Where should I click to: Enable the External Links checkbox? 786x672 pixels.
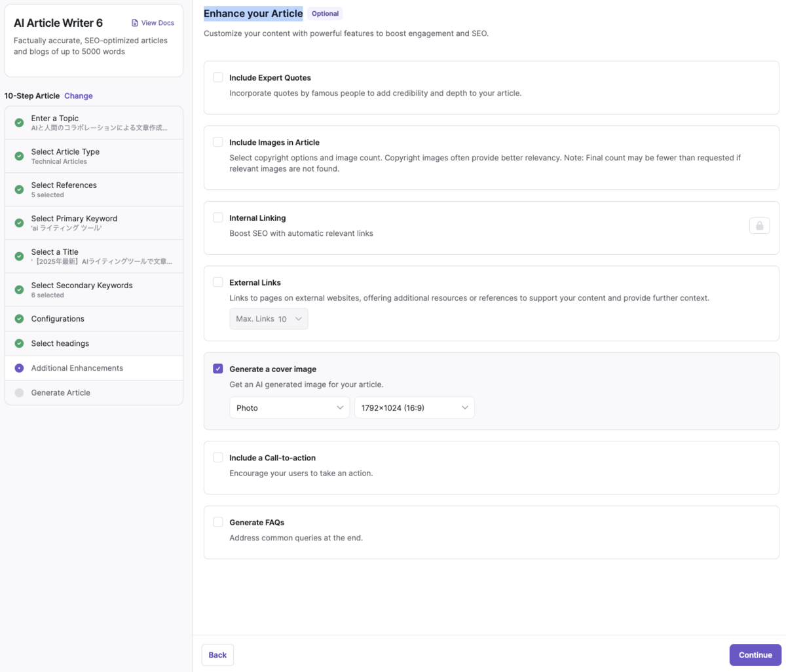[218, 282]
